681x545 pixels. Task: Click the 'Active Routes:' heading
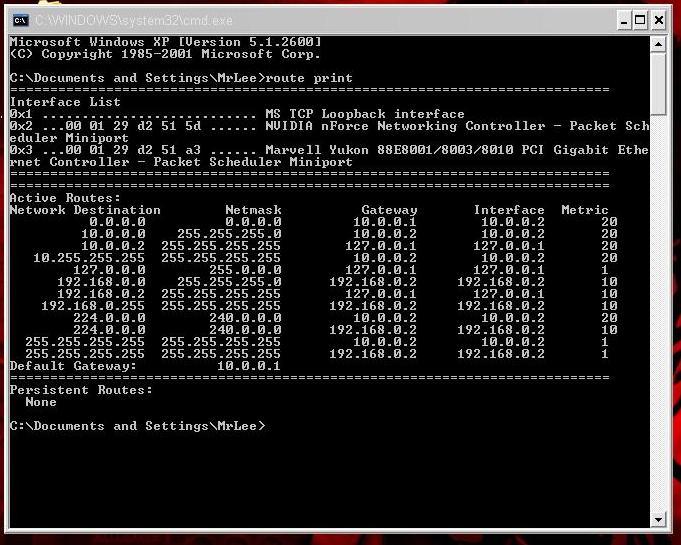[65, 198]
